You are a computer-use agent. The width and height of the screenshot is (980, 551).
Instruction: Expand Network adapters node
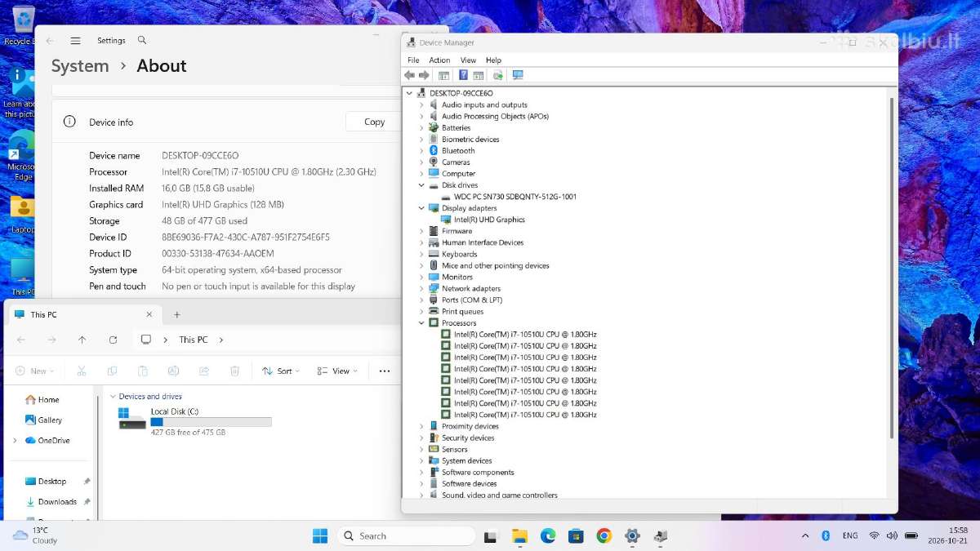click(421, 288)
